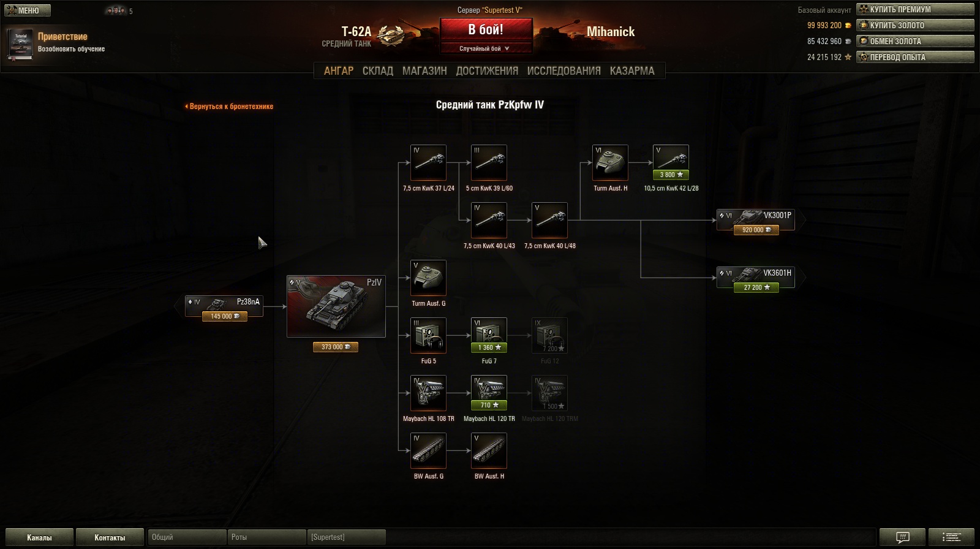
Task: Select the BW Ausf. H tracks module
Action: click(489, 450)
